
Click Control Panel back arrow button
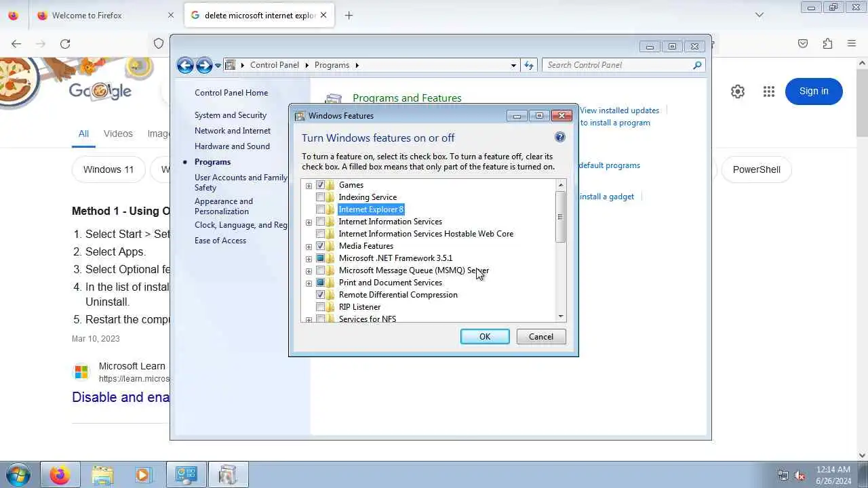click(x=185, y=65)
